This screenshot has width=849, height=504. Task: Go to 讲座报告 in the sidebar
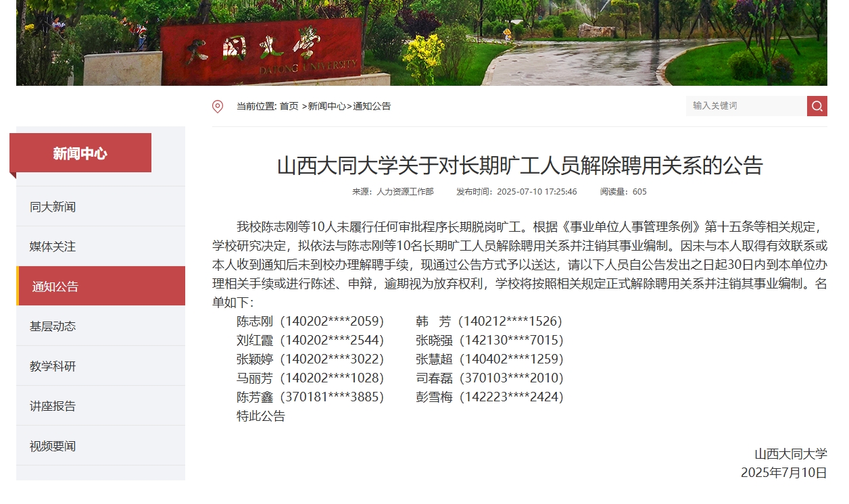click(53, 406)
